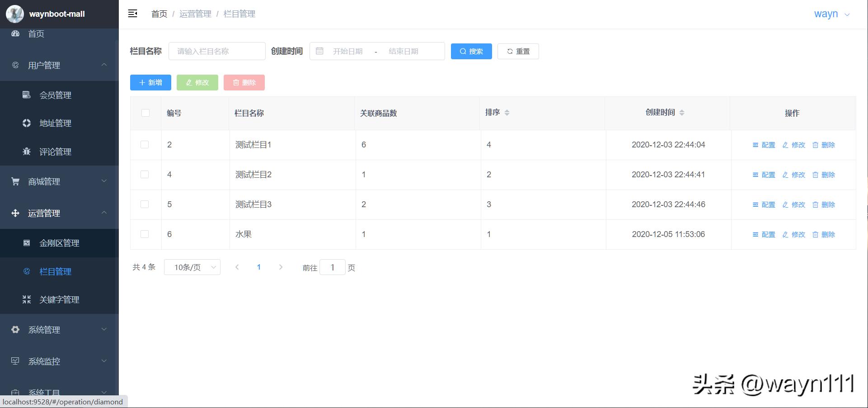Viewport: 868px width, 408px height.
Task: Click the waynboot-mall logo avatar
Action: tap(14, 14)
